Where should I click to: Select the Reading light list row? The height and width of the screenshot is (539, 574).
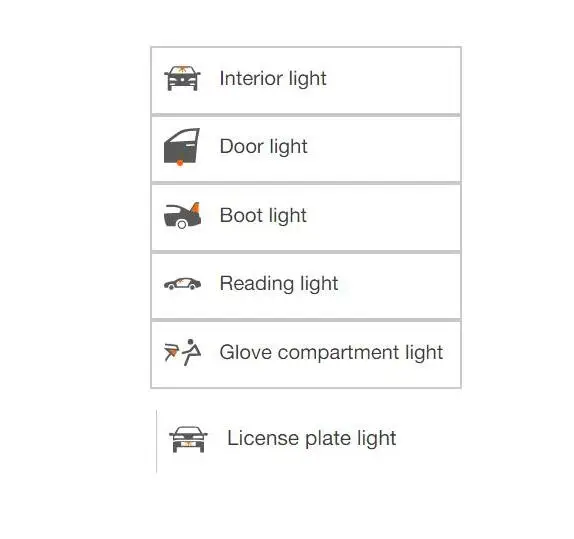306,286
